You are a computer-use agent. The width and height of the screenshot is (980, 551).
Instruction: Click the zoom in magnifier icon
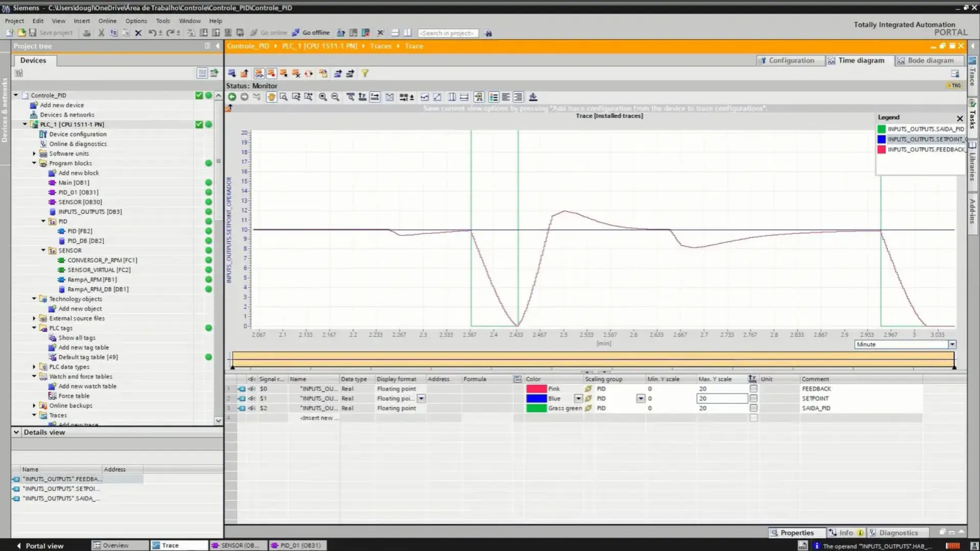pyautogui.click(x=323, y=97)
